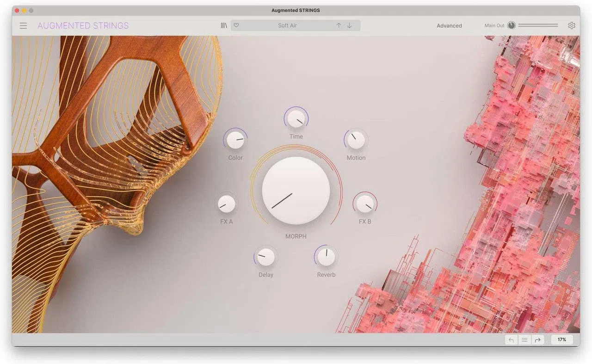Select next preset with down arrow
This screenshot has height=364, width=592.
[349, 25]
